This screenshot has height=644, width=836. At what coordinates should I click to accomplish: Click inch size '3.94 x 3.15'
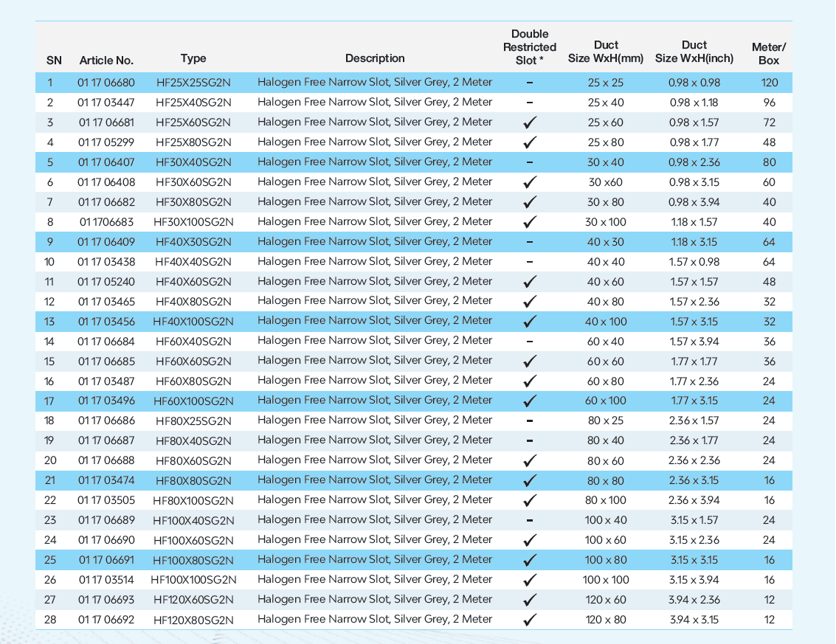(x=694, y=620)
